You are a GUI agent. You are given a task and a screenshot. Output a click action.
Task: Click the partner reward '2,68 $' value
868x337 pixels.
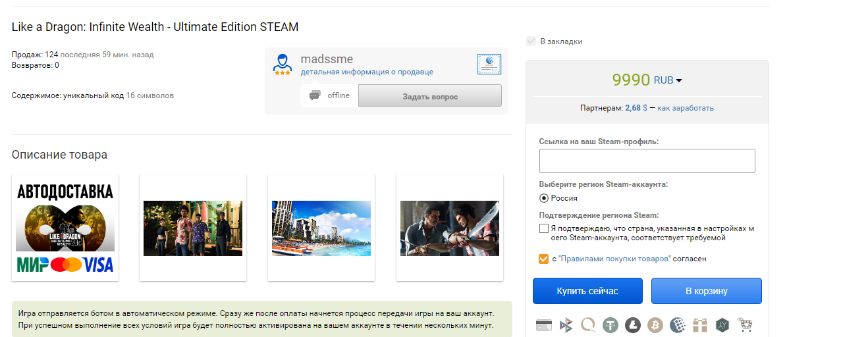click(636, 108)
